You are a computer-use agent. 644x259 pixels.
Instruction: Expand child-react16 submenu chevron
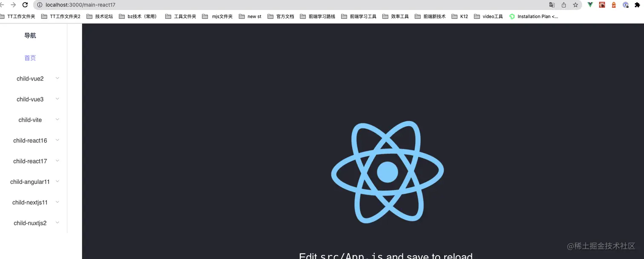(x=57, y=140)
